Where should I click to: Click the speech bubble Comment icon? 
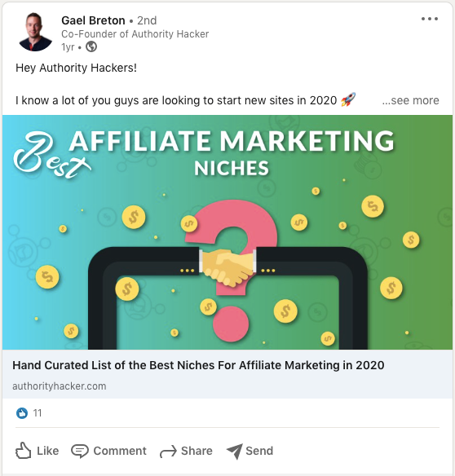coord(80,451)
